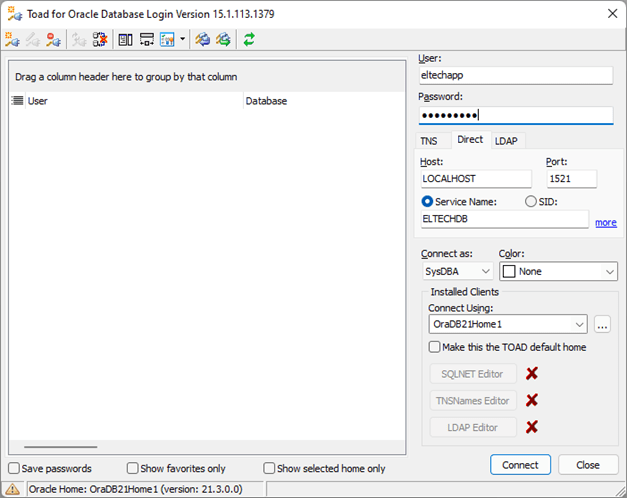Screen dimensions: 627x498
Task: Close the Database Login window
Action: (612, 14)
